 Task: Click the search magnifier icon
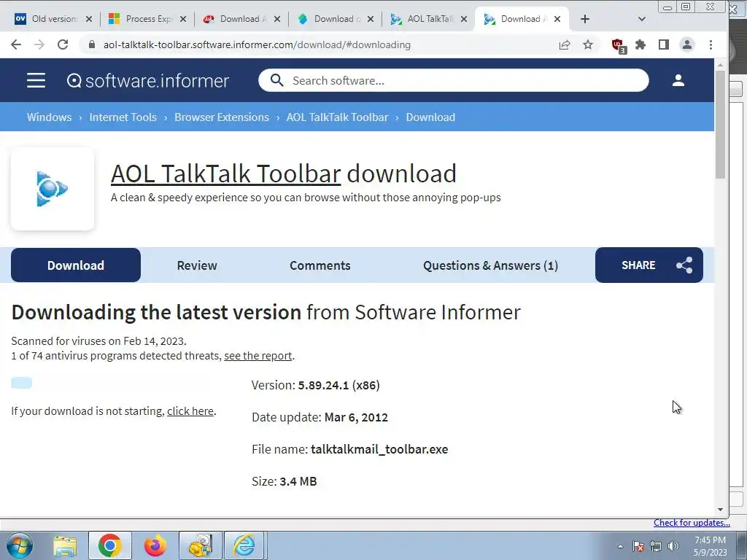[276, 80]
